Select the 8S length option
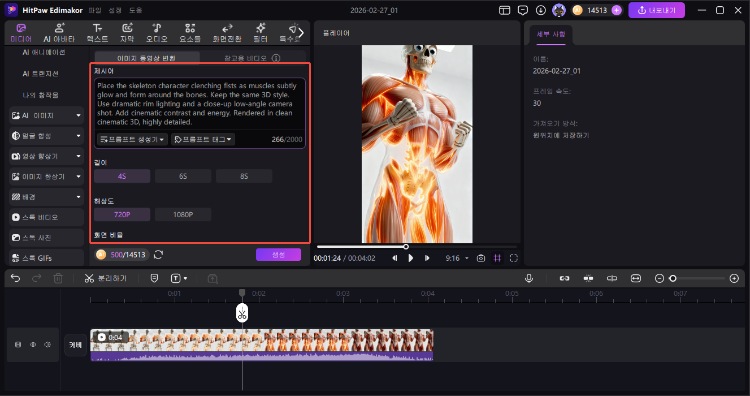The height and width of the screenshot is (396, 750). tap(244, 176)
